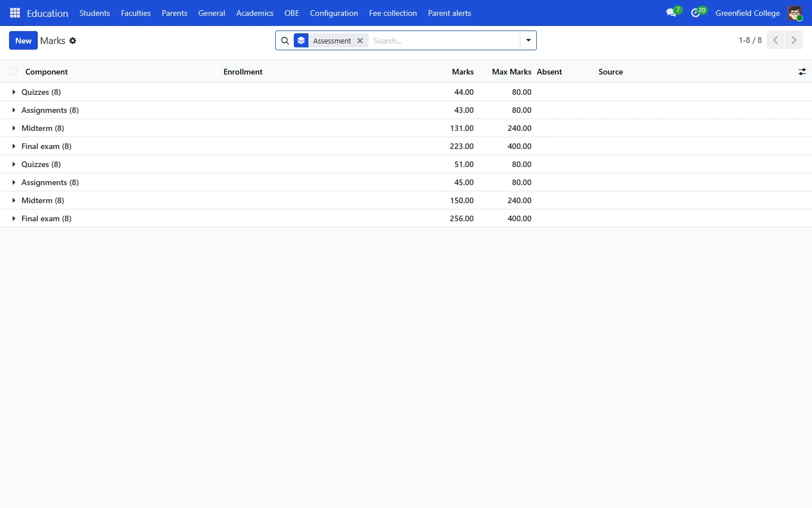Remove the Assessment grouping facet
The width and height of the screenshot is (812, 508).
[360, 41]
